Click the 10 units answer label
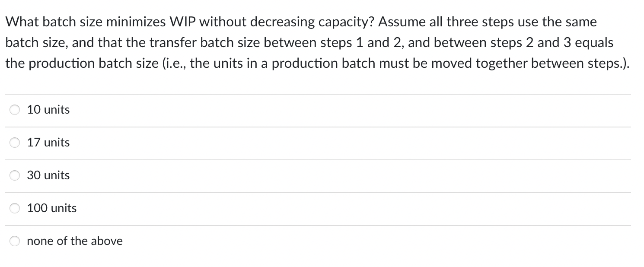This screenshot has height=267, width=644. [48, 110]
